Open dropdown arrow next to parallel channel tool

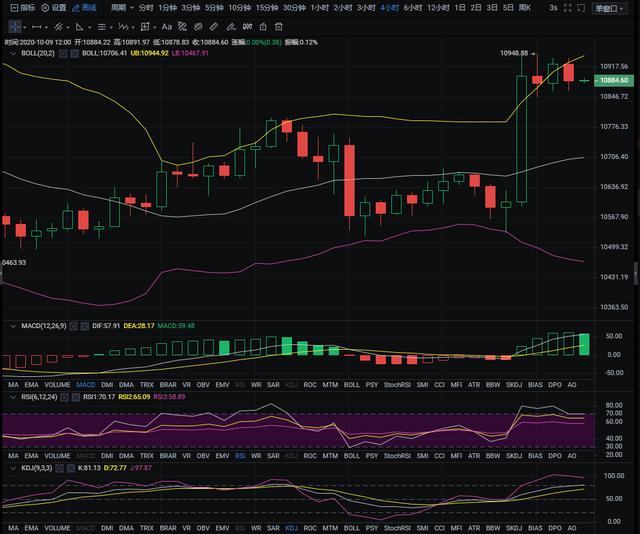(68, 27)
